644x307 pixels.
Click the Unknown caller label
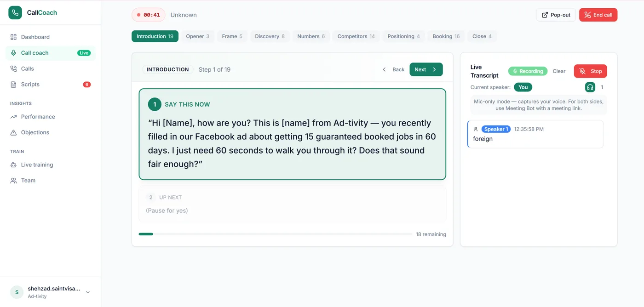[184, 15]
